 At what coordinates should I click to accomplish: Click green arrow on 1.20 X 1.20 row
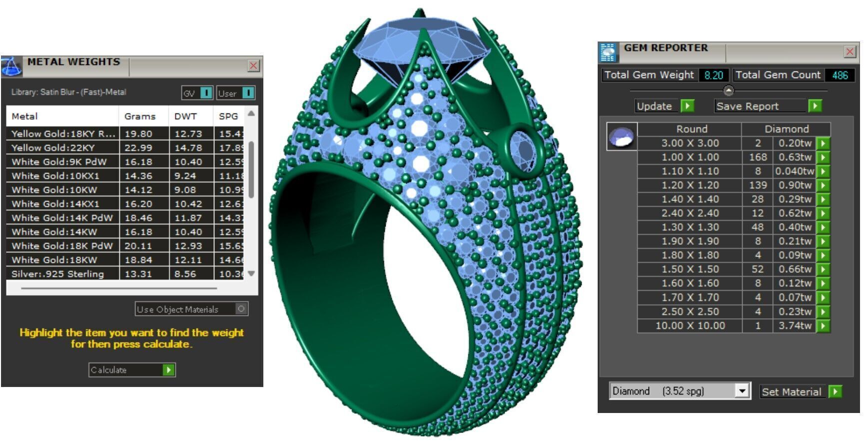[823, 185]
